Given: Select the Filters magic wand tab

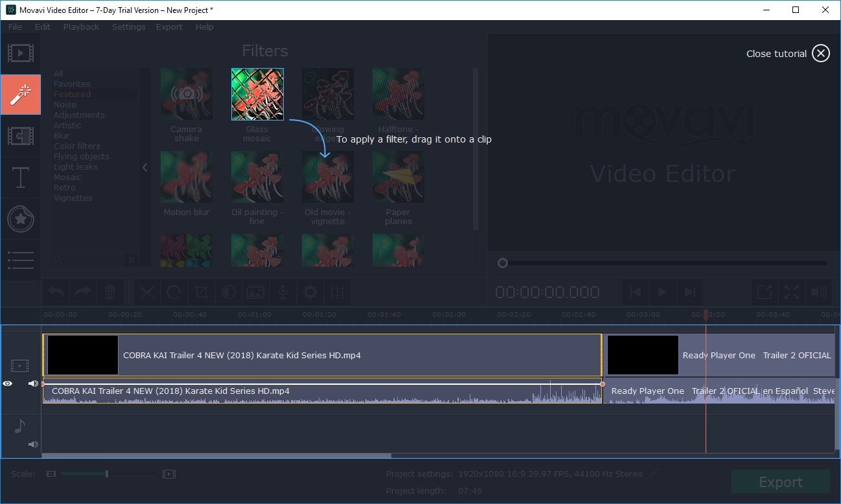Looking at the screenshot, I should pyautogui.click(x=21, y=95).
